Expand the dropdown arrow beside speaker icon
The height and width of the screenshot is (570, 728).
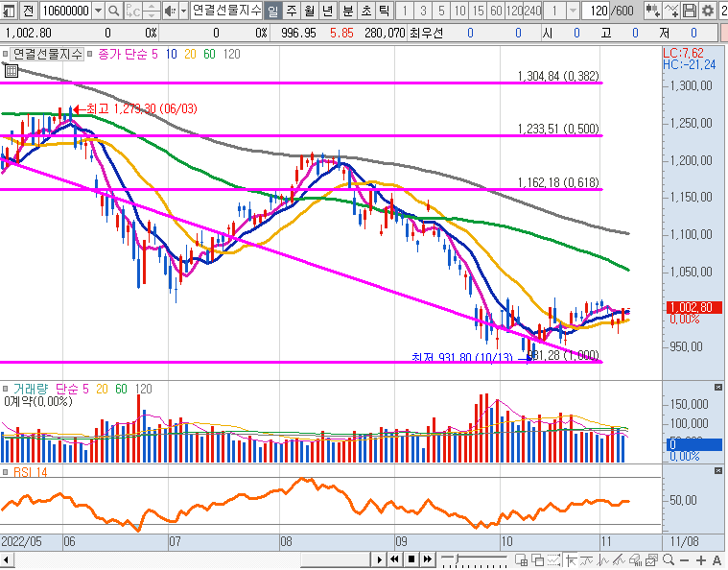[x=182, y=11]
